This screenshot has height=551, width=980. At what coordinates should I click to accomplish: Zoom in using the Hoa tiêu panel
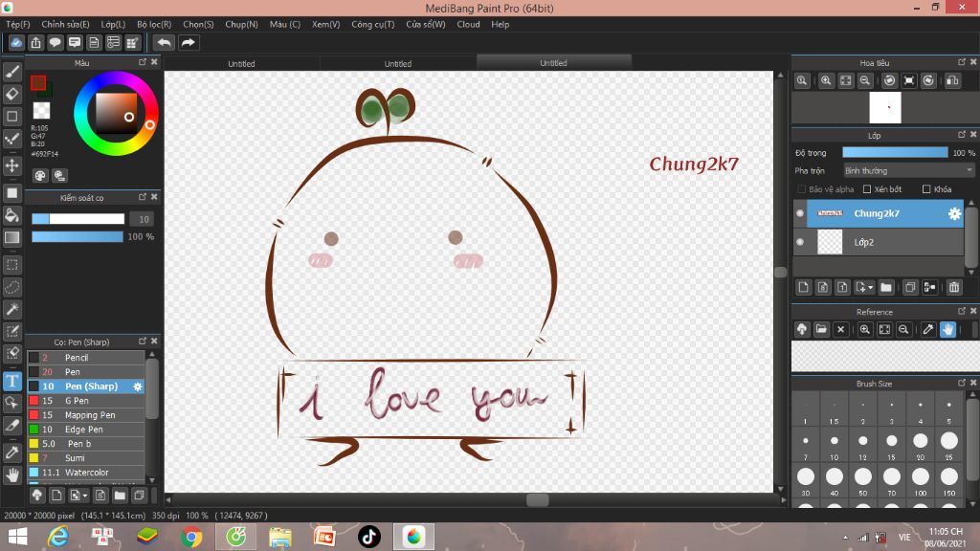click(826, 80)
